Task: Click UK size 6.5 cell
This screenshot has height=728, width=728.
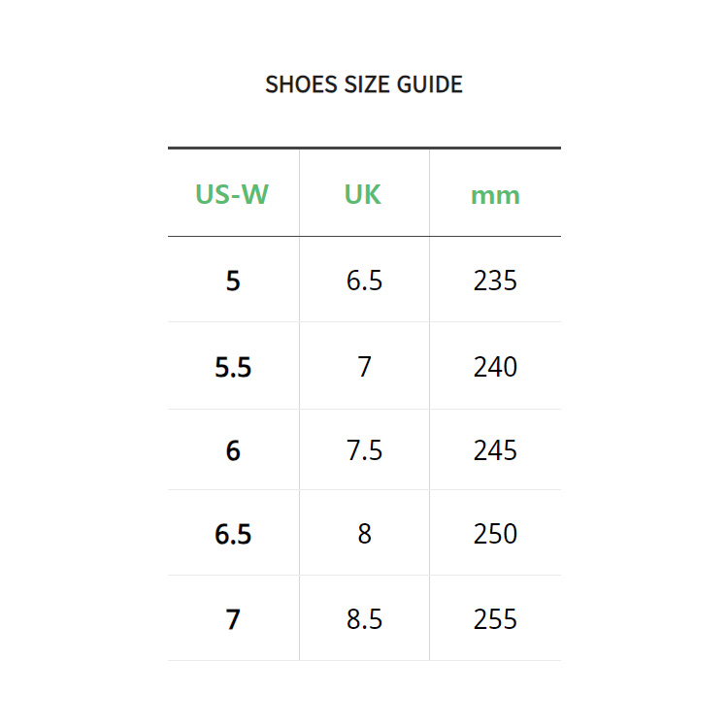Action: pos(364,281)
